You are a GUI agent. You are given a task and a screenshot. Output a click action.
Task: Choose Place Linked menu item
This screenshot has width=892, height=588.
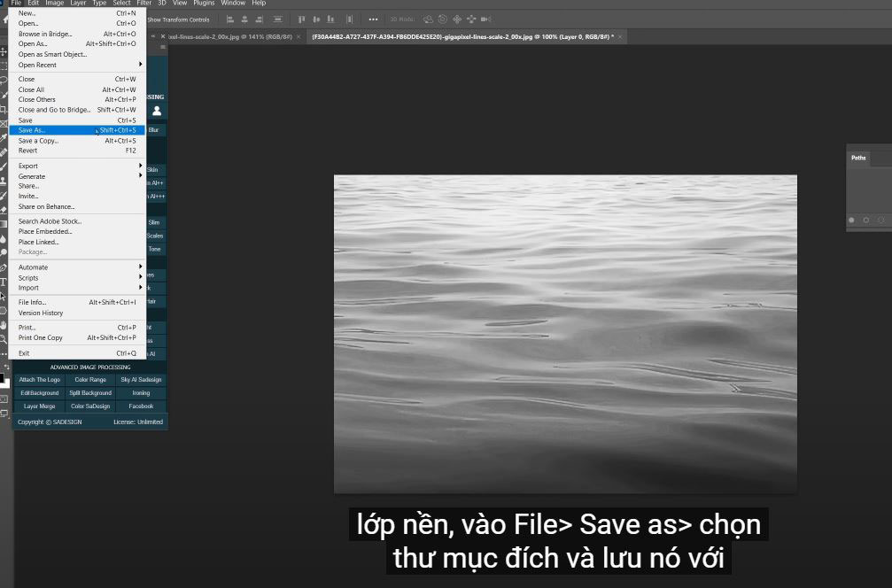click(78, 243)
